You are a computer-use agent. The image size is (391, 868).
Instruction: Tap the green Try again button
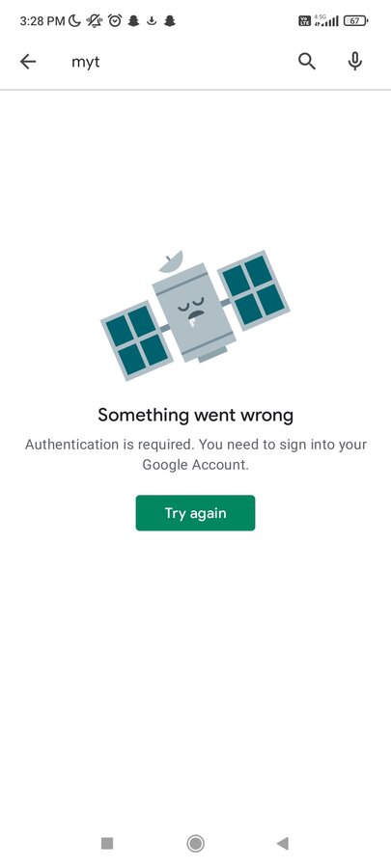[x=195, y=513]
